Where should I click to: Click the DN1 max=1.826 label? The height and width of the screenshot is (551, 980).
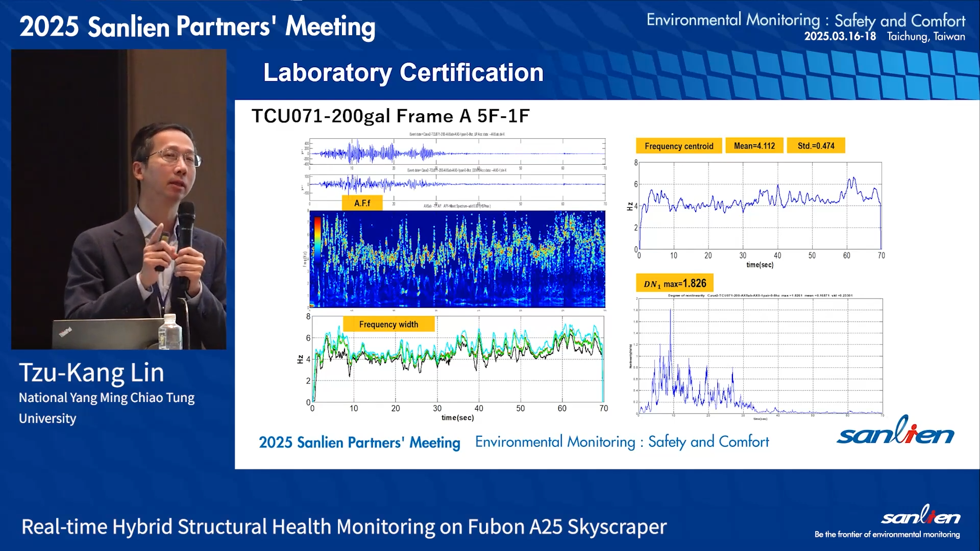[x=675, y=284]
